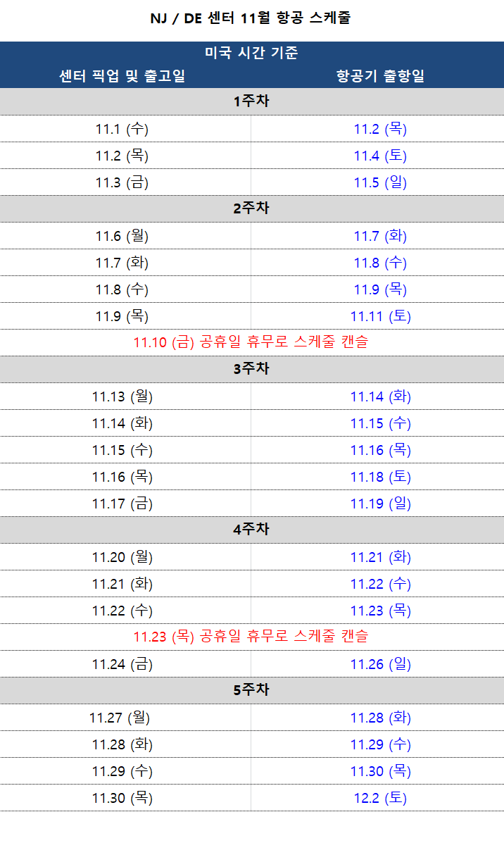Click the title NJ / DE 센터 11월 항공 스케줄
Screen dimensions: 504x843
point(251,18)
